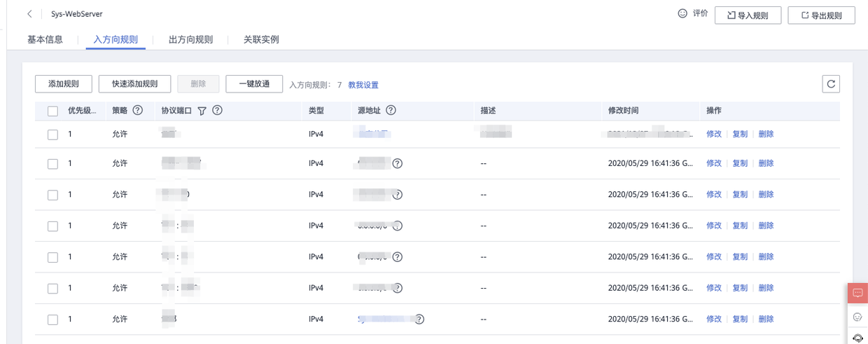Click 修改 in the second rule row

(x=714, y=163)
